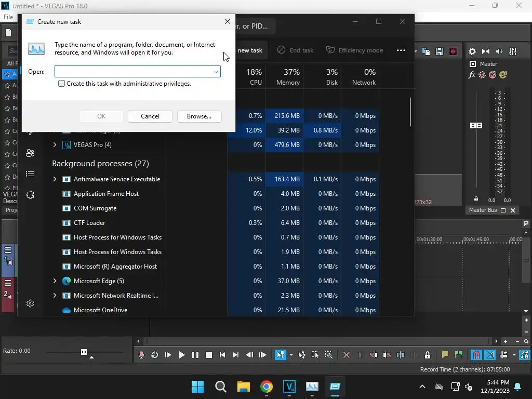Image resolution: width=532 pixels, height=399 pixels.
Task: Select the Zoom Edit tool
Action: (328, 355)
